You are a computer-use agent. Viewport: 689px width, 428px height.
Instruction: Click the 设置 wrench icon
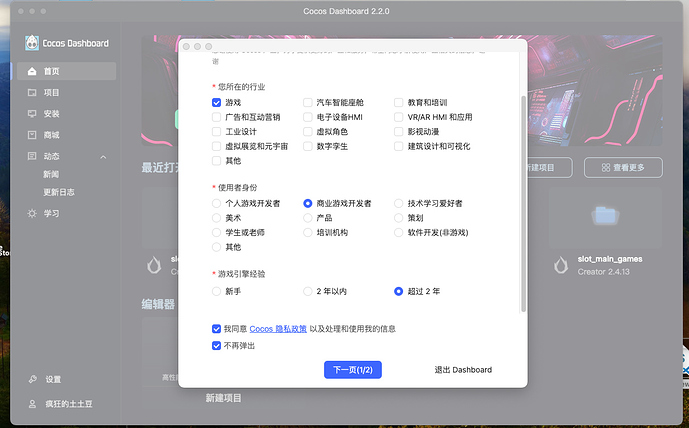33,379
